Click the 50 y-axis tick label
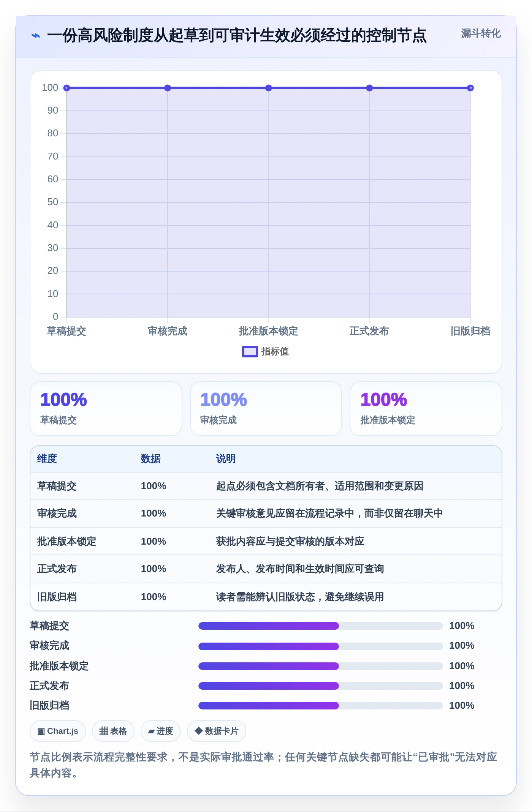This screenshot has width=532, height=812. [53, 202]
